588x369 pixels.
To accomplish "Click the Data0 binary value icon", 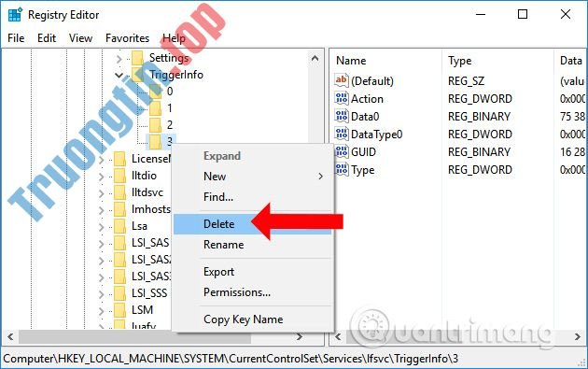I will (x=342, y=116).
